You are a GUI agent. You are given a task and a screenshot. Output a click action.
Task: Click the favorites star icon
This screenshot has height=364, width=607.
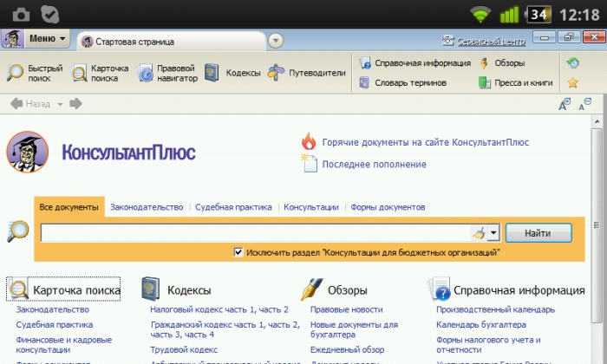point(572,82)
